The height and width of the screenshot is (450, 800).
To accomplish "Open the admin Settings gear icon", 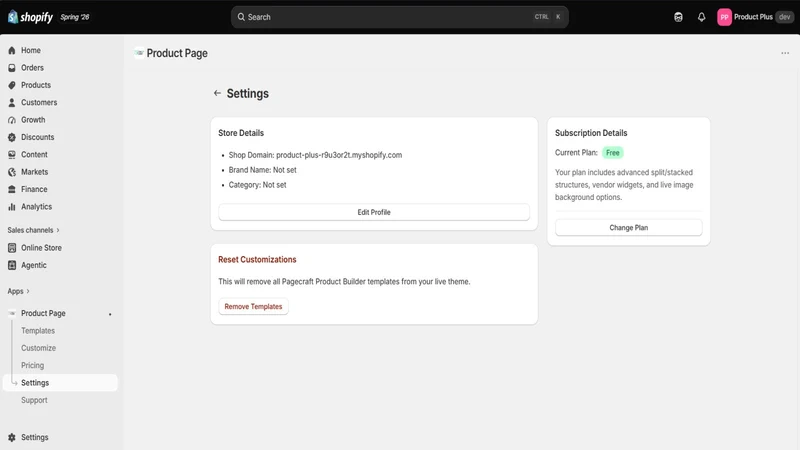I will point(12,437).
